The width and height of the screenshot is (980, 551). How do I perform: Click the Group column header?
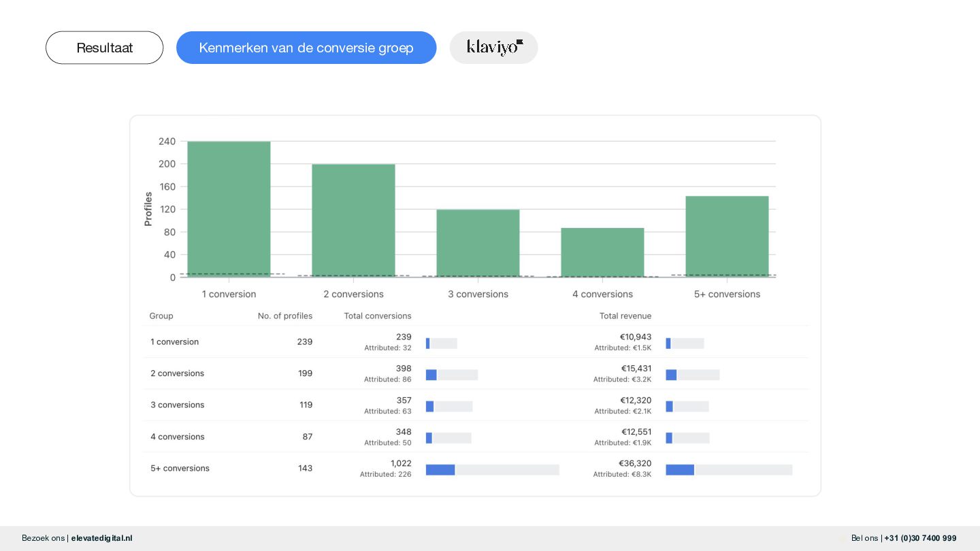coord(161,316)
